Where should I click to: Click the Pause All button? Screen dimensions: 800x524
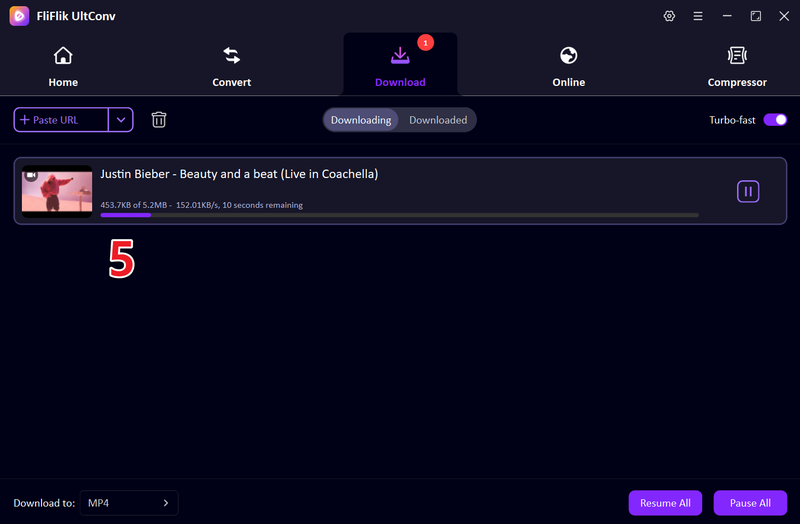[x=750, y=503]
